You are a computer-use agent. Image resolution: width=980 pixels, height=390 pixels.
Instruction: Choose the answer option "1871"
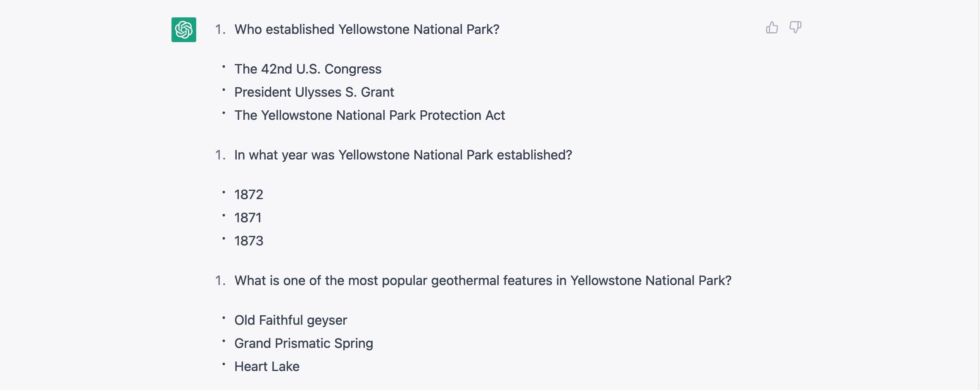coord(248,218)
